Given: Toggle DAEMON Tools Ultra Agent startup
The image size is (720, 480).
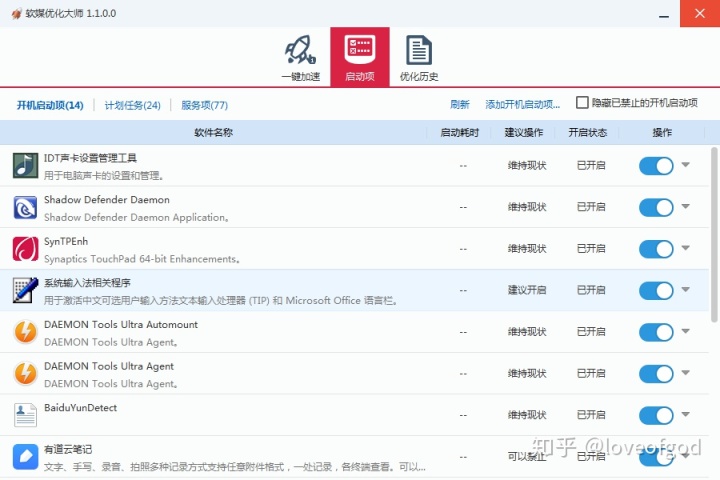Looking at the screenshot, I should click(656, 373).
